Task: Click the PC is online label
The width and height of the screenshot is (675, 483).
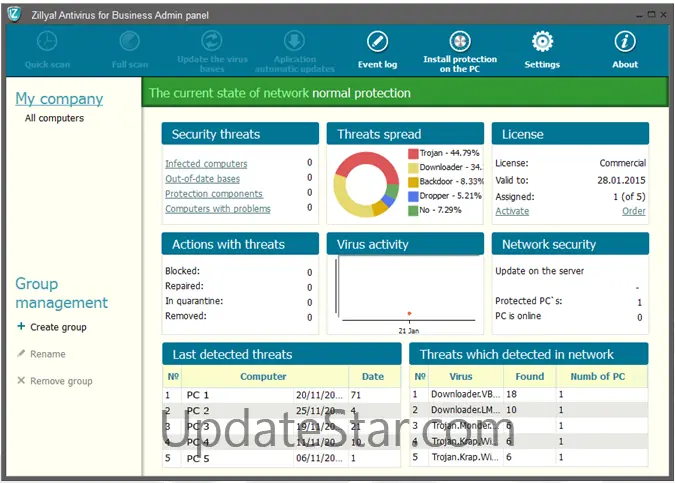Action: pos(518,316)
